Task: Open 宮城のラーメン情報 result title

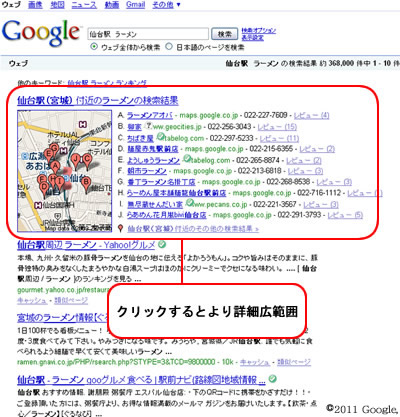Action: click(x=62, y=317)
